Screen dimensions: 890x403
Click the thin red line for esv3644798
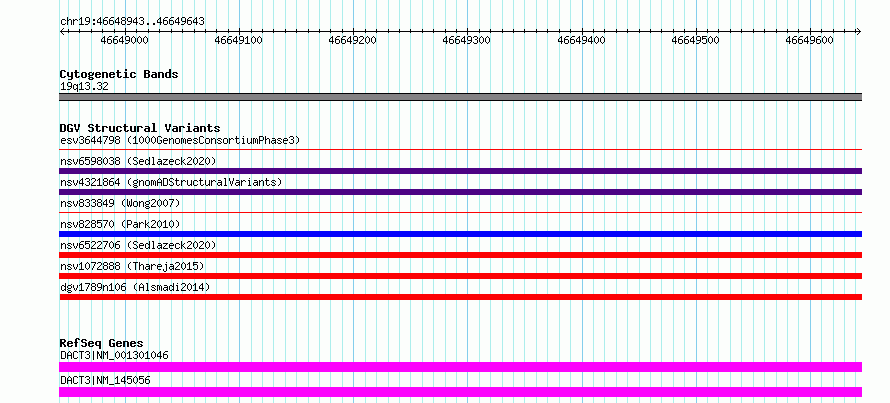click(x=461, y=150)
